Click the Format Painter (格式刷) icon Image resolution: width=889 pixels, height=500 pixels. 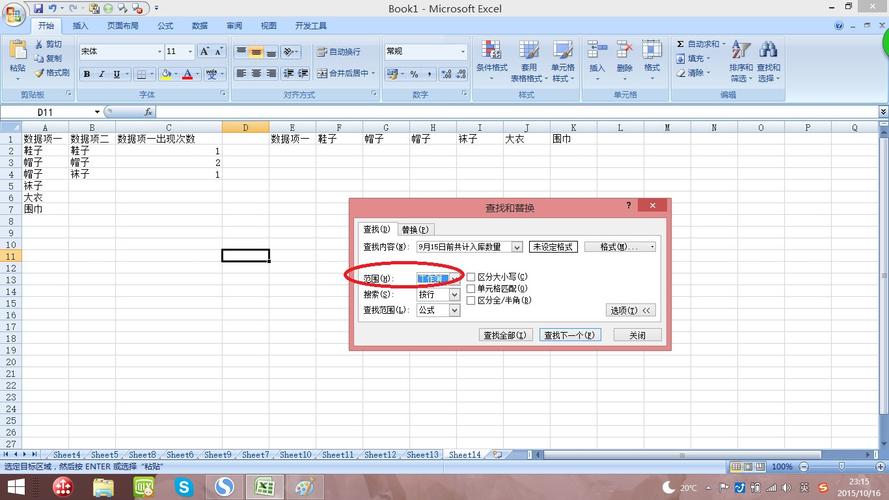click(39, 73)
